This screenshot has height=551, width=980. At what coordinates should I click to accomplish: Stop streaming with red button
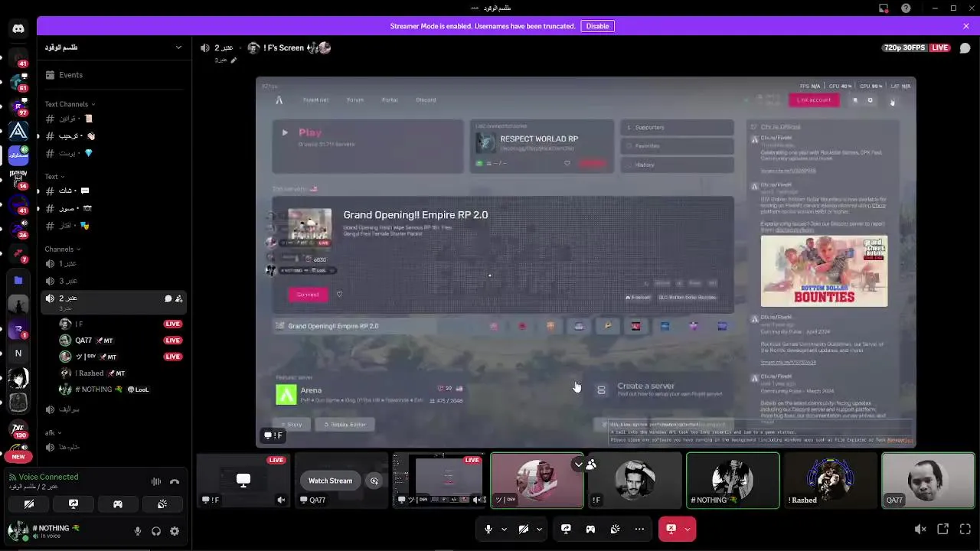point(671,529)
